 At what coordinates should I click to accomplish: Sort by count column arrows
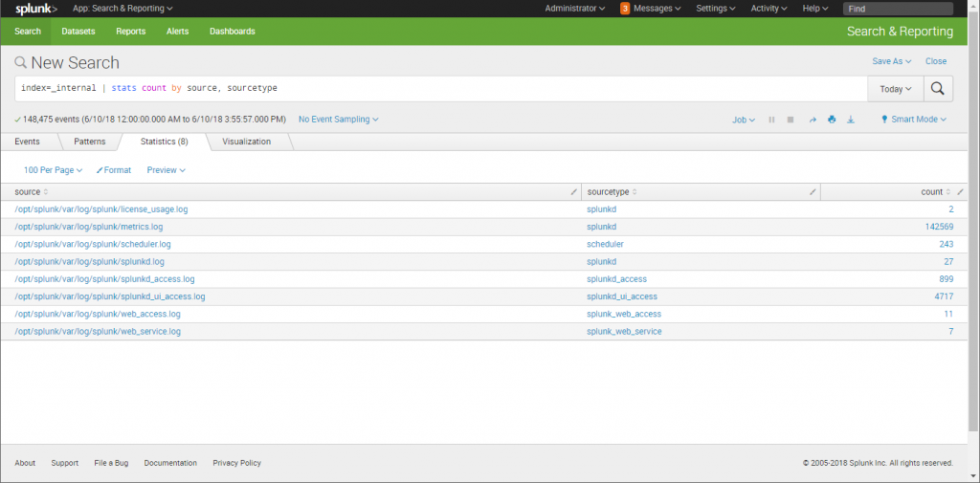(948, 192)
